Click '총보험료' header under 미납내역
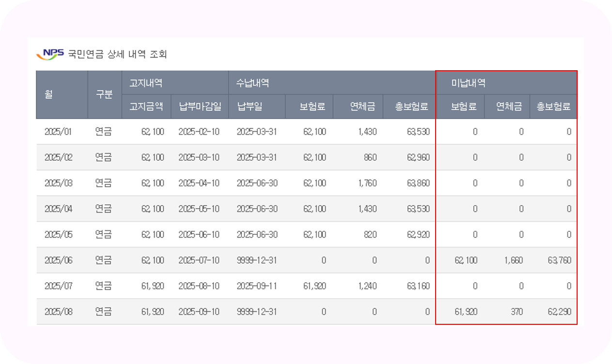 [554, 107]
